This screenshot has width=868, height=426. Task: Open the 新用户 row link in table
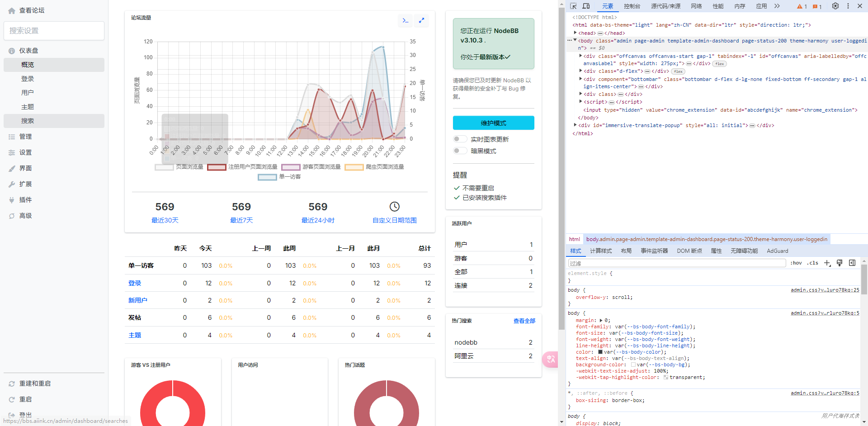point(138,300)
